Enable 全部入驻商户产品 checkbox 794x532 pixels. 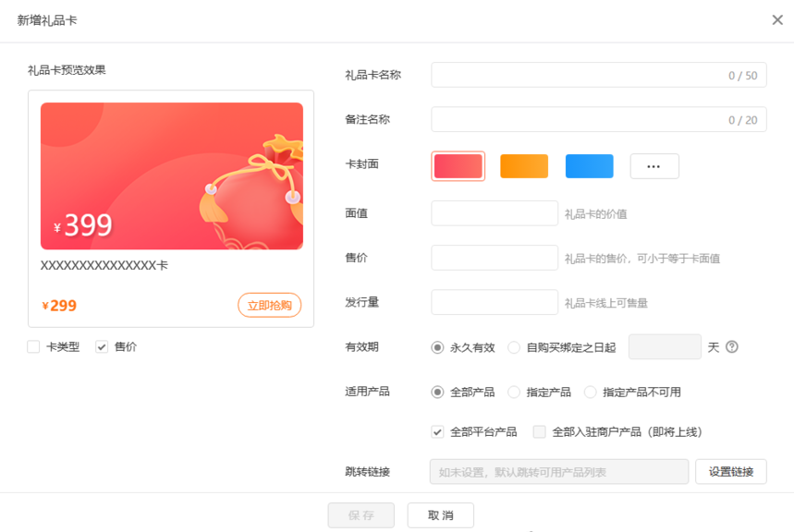[x=540, y=431]
